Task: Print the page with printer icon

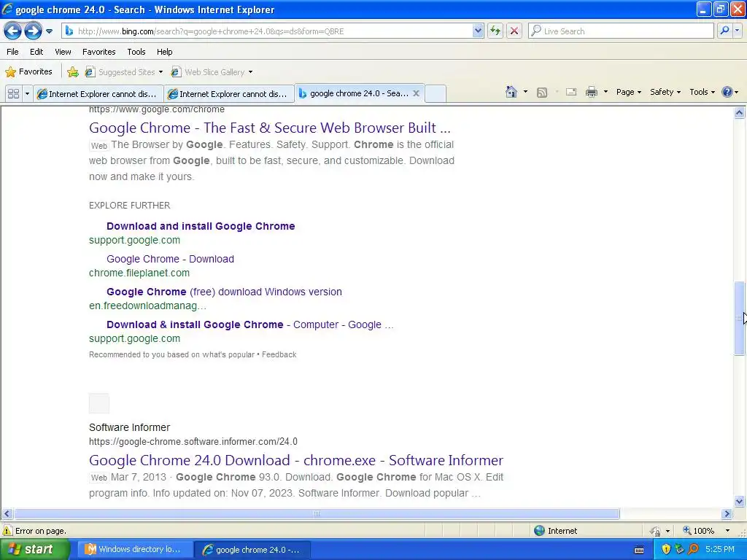Action: (591, 92)
